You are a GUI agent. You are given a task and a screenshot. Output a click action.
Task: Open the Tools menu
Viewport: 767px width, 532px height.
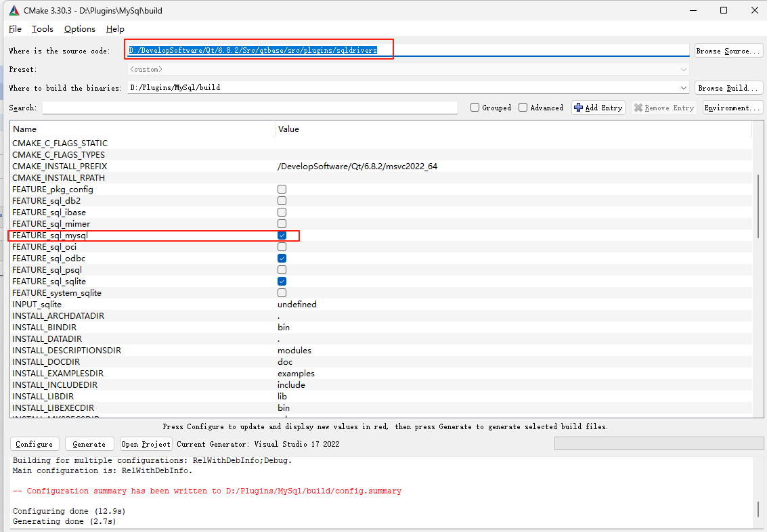click(x=43, y=29)
